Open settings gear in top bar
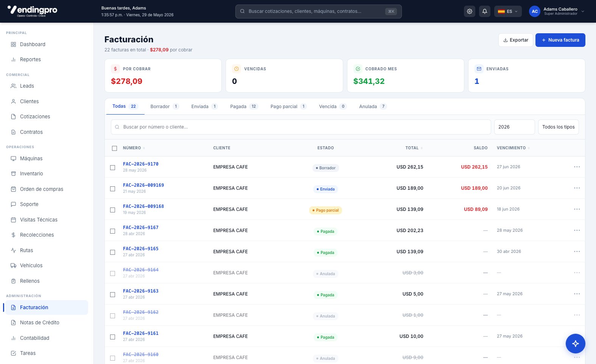596x364 pixels. point(470,11)
